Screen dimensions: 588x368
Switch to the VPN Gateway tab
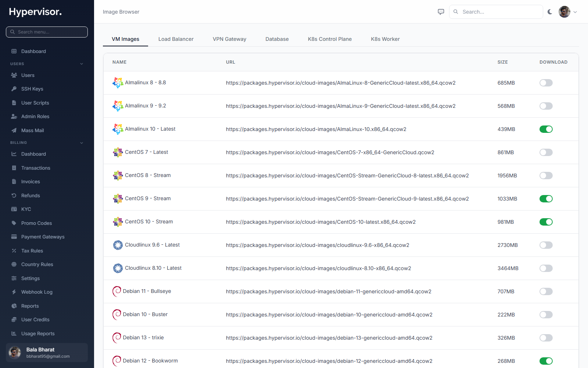click(230, 39)
